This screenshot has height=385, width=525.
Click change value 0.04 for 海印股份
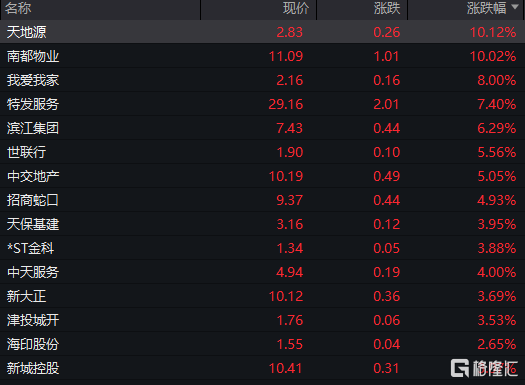(x=387, y=344)
